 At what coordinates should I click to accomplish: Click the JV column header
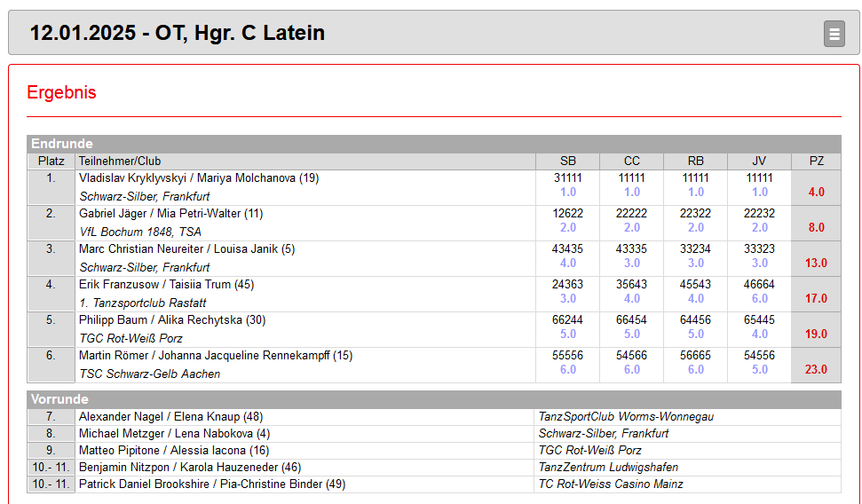click(759, 161)
